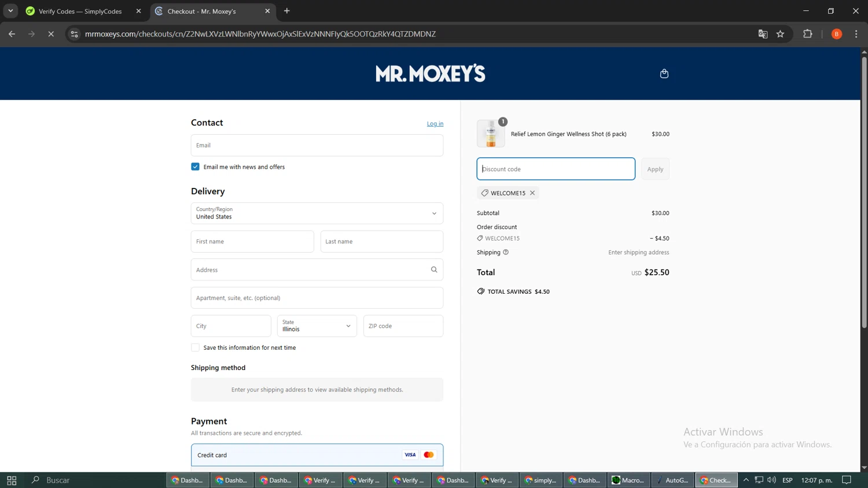Click the taskbar clock 12:07 p. m.
The height and width of the screenshot is (488, 868).
[816, 480]
